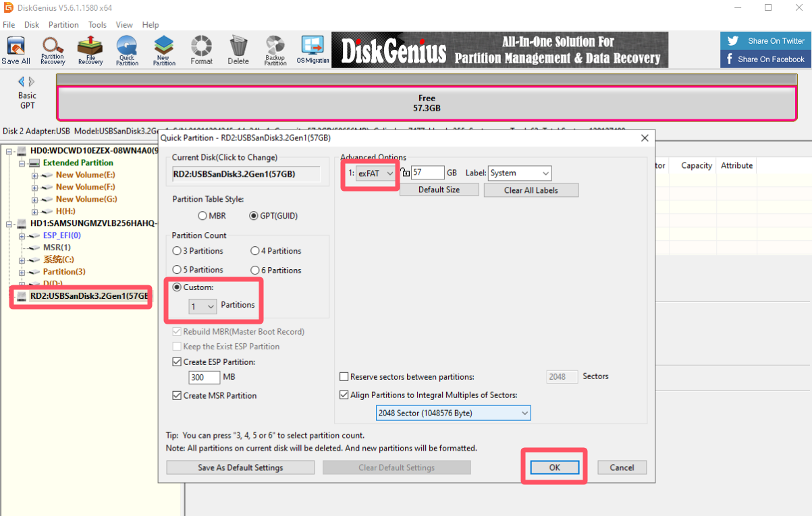Expand the 2048 Sector alignment dropdown

pos(453,413)
